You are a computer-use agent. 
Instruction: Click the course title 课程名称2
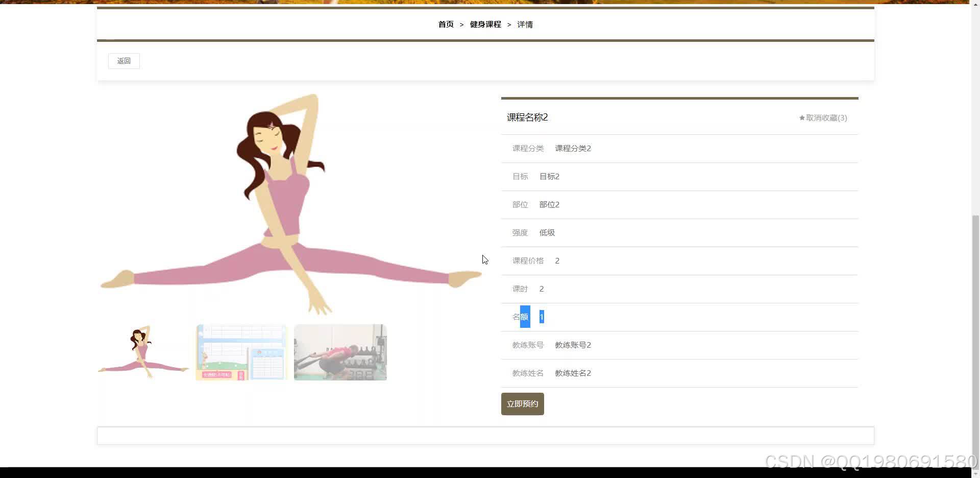(x=527, y=117)
